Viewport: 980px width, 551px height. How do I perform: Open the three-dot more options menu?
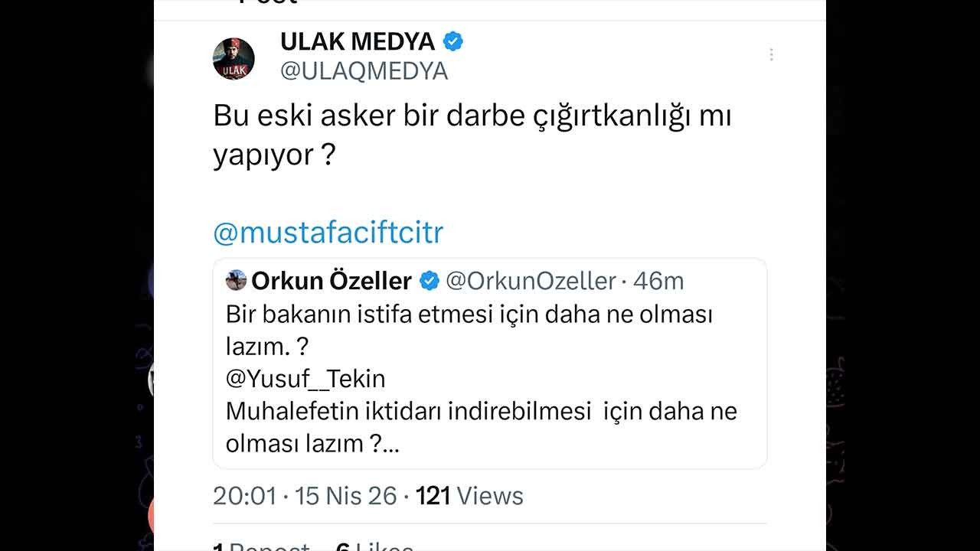[771, 54]
